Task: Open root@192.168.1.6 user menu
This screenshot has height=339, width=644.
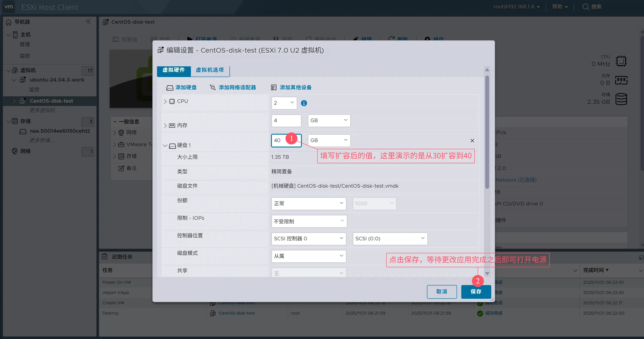Action: 516,7
